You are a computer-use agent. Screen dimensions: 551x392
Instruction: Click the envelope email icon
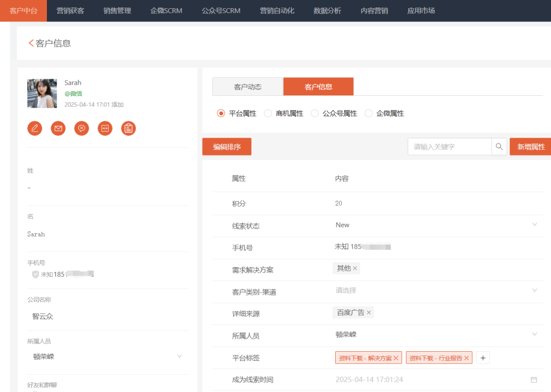[58, 128]
